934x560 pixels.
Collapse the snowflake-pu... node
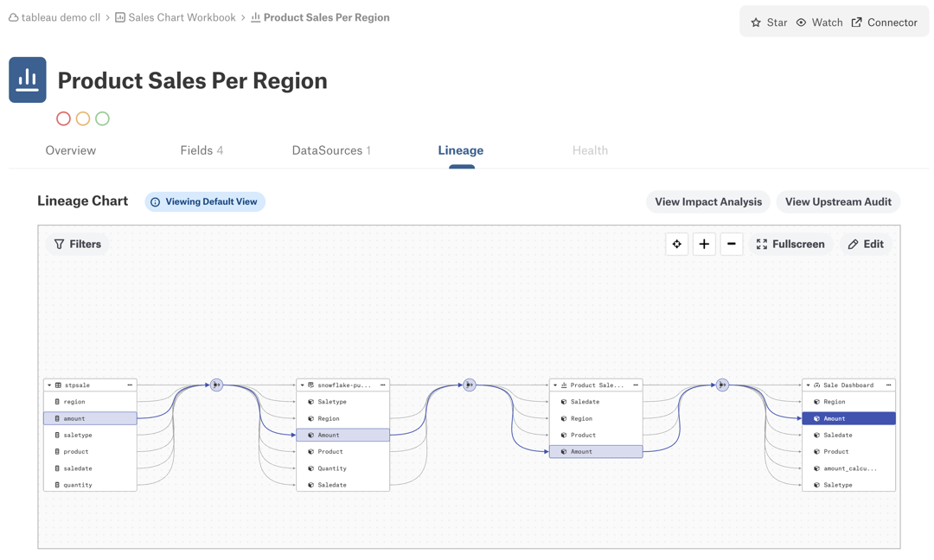[302, 385]
